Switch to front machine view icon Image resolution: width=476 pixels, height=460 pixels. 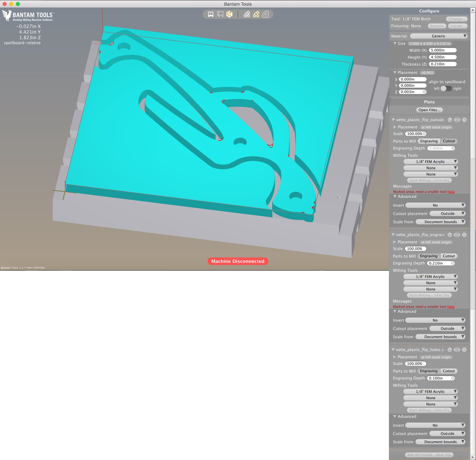(211, 14)
